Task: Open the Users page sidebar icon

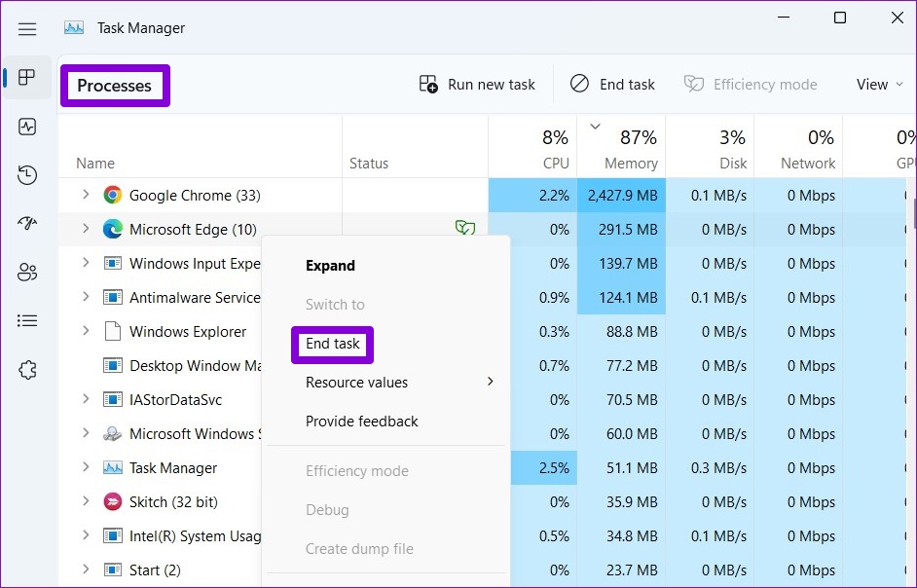Action: point(27,273)
